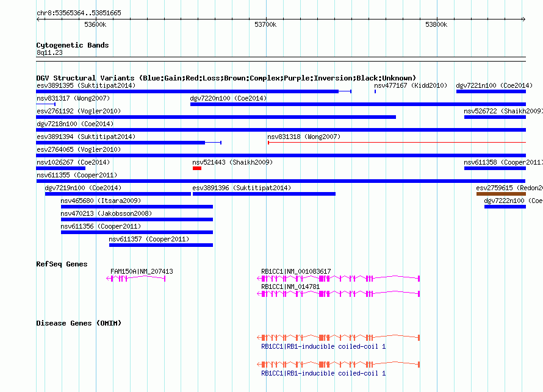Click the 53700k ruler label
Viewport: 543px width, 392px height.
coord(265,24)
